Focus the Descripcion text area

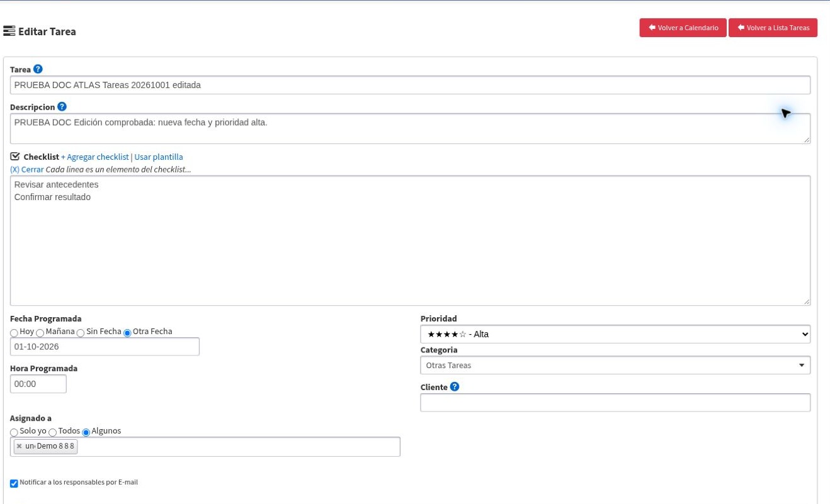[411, 128]
